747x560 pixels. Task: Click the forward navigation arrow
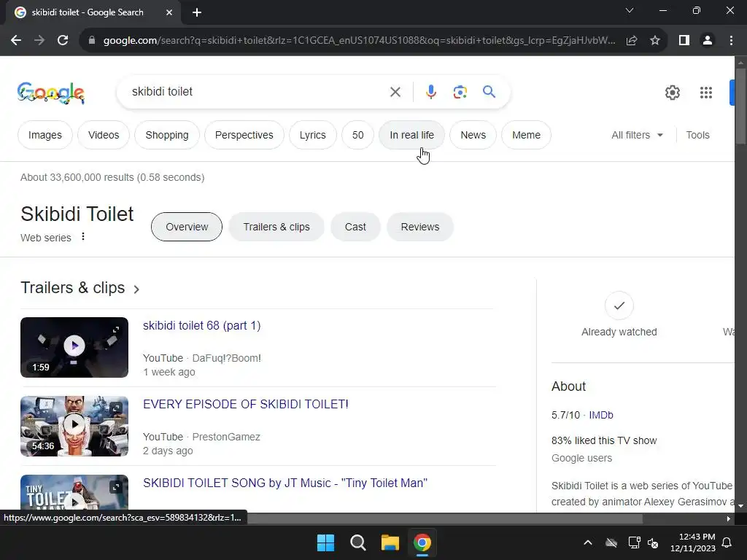(x=39, y=41)
